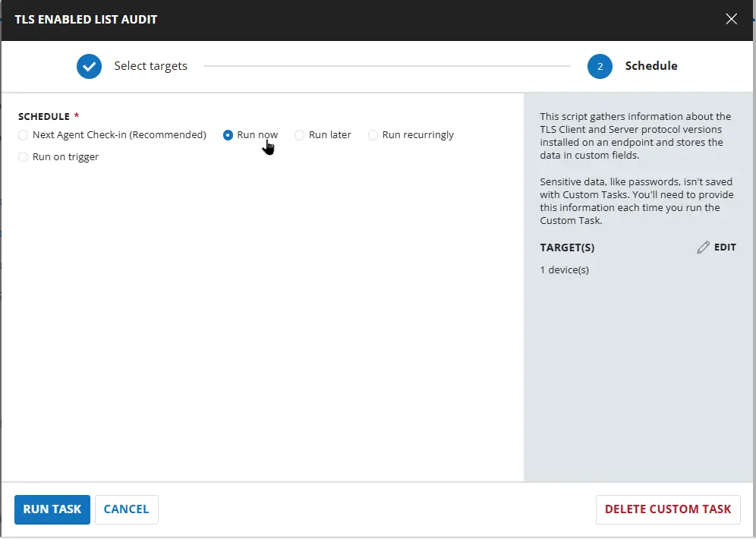Click the Select targets step label

150,66
